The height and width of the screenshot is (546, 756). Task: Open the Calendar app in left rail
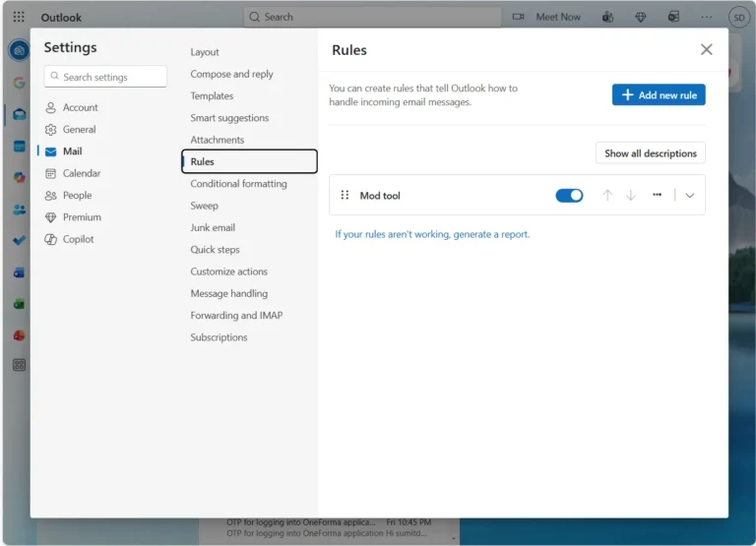click(x=19, y=146)
